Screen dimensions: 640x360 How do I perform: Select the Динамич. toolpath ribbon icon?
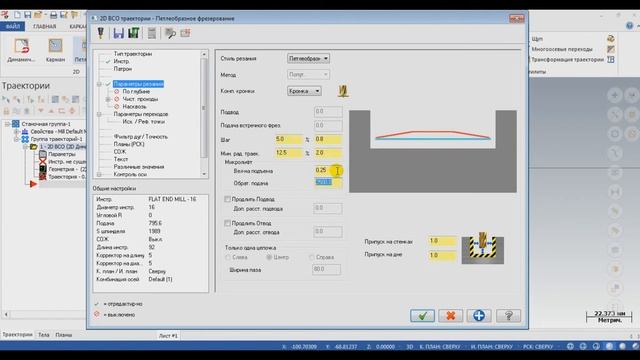pyautogui.click(x=21, y=46)
